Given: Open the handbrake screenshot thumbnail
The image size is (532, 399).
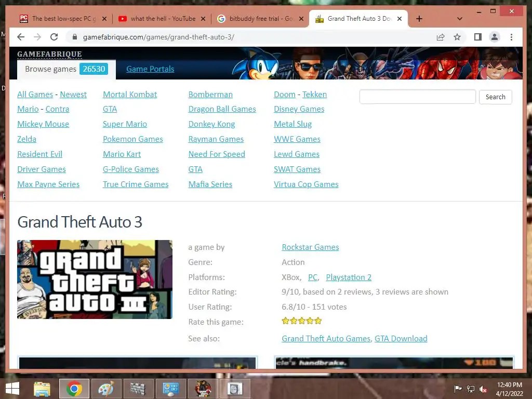Looking at the screenshot, I should [394, 363].
